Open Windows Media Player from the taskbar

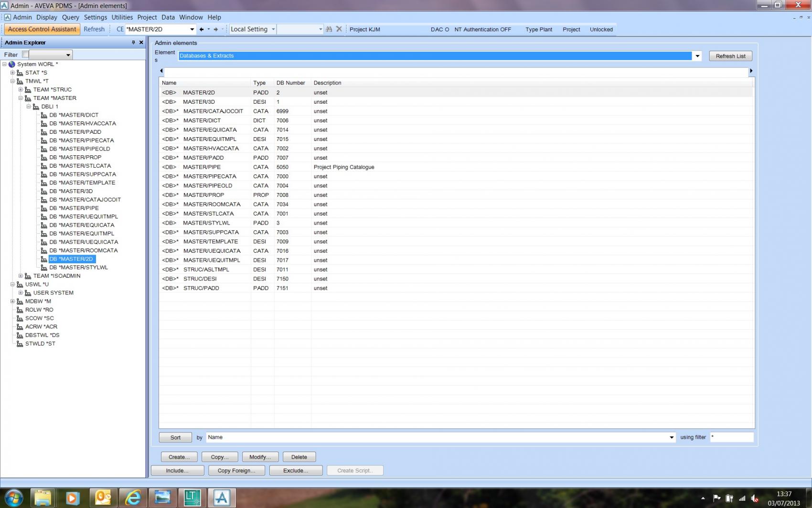pyautogui.click(x=72, y=498)
